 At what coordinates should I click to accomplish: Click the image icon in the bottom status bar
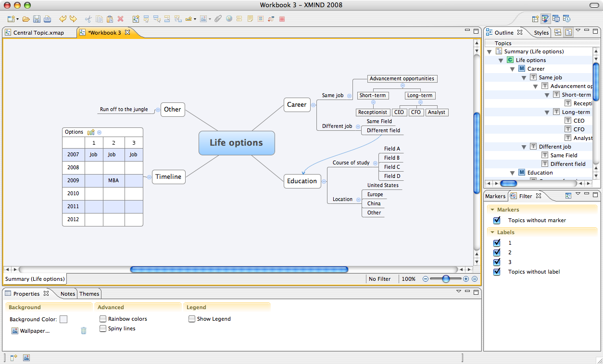pos(26,358)
